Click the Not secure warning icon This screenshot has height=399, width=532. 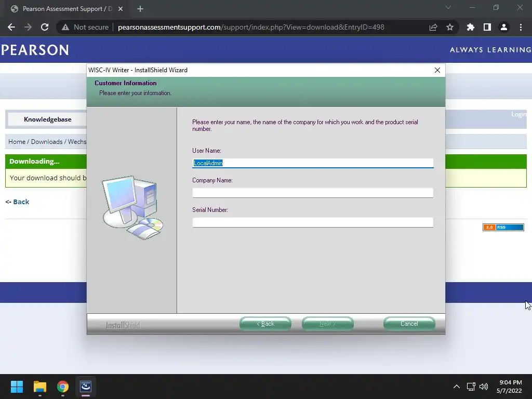(65, 27)
